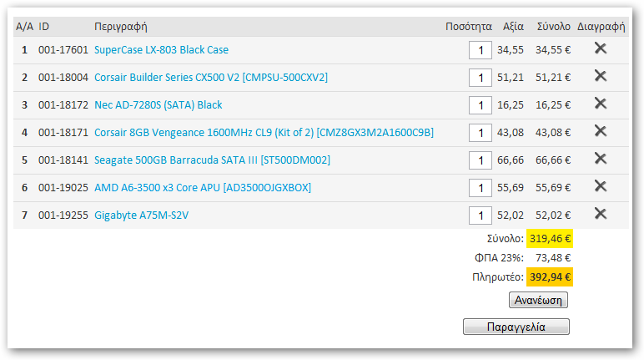Open the Gigabyte A75M-S2V product link

[142, 215]
